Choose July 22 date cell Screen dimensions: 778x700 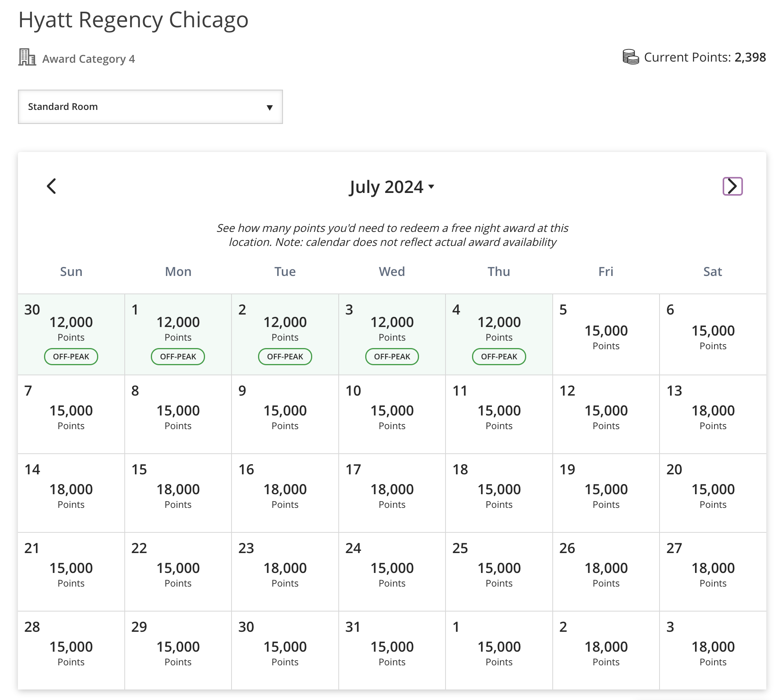(178, 572)
